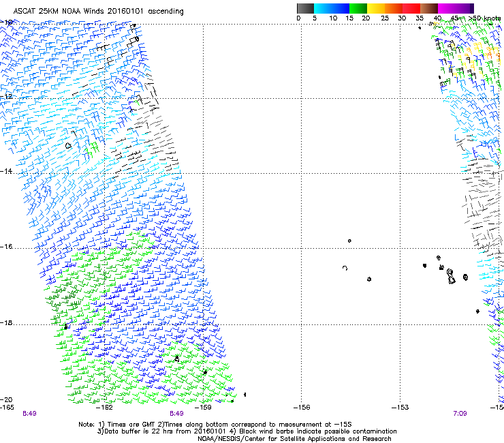504x443 pixels.
Task: Click the '15' label under the color legend
Action: 349,18
